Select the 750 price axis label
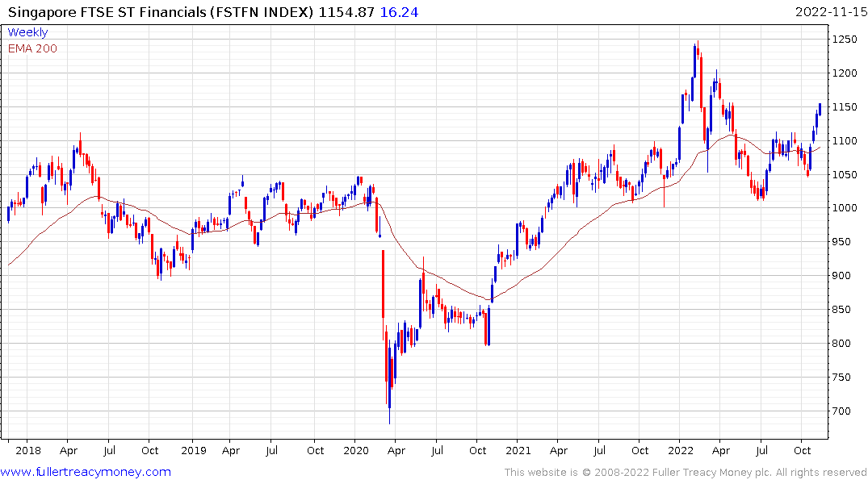This screenshot has width=868, height=484. click(x=842, y=378)
